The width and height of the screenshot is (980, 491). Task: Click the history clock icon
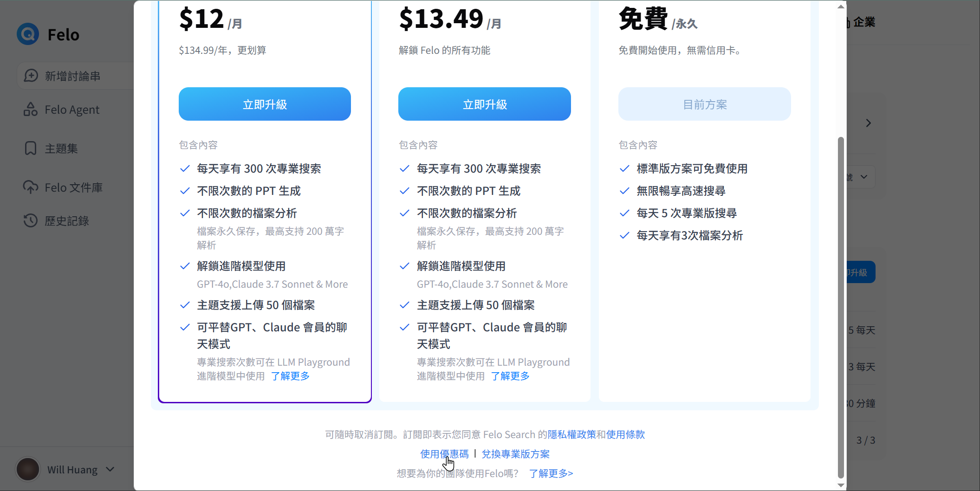tap(31, 221)
